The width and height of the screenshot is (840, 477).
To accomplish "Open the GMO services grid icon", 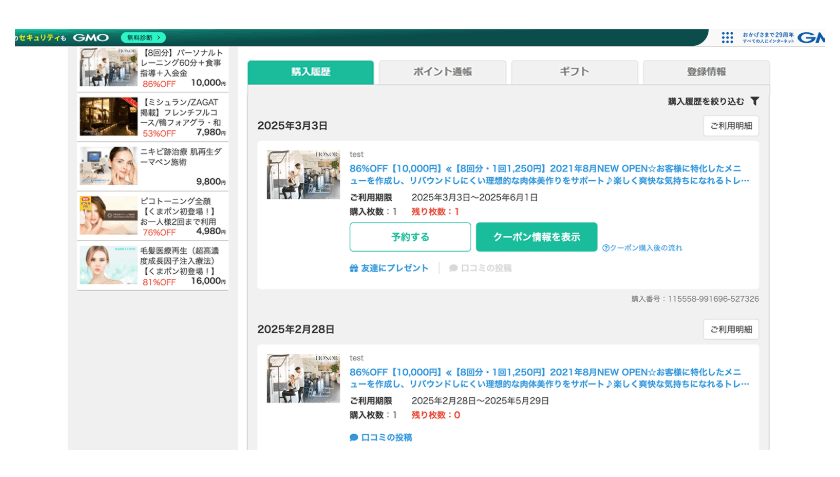I will point(727,38).
